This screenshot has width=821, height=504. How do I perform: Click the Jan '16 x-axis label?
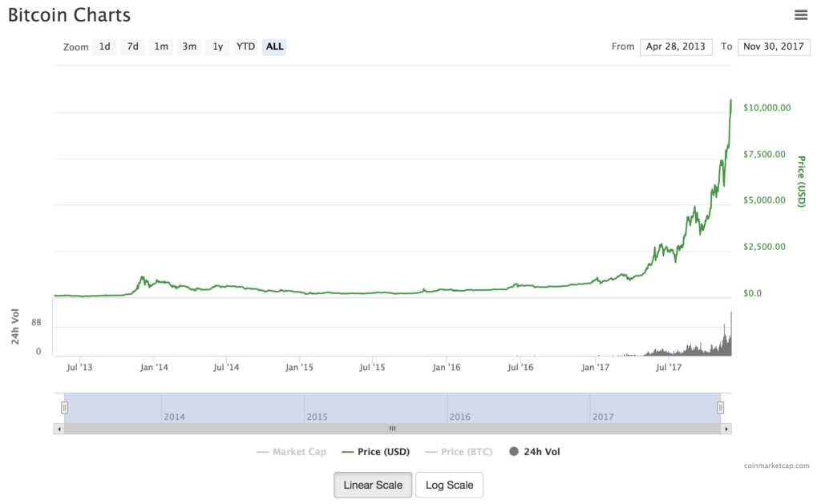coord(446,367)
